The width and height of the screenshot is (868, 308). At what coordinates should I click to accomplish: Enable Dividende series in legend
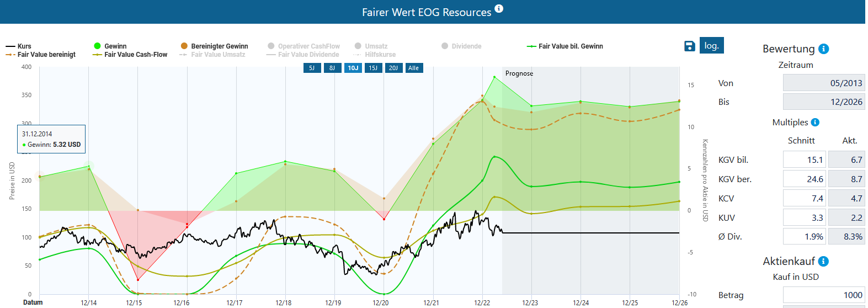point(461,46)
